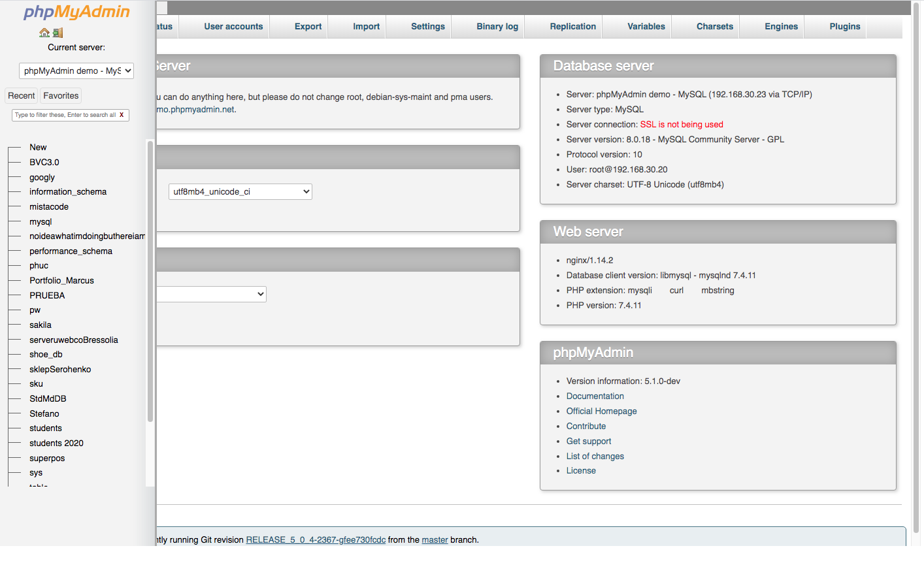Viewport: 924px width, 563px height.
Task: Select the pw database
Action: (35, 310)
